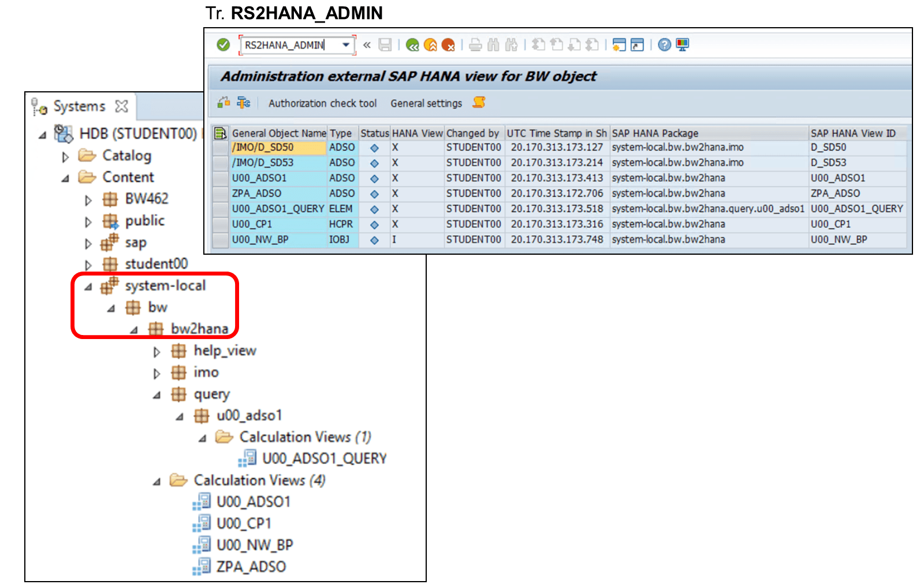Screen dimensions: 924x588
Task: Open the U00_ADSO1_QUERY calculation view
Action: [312, 459]
